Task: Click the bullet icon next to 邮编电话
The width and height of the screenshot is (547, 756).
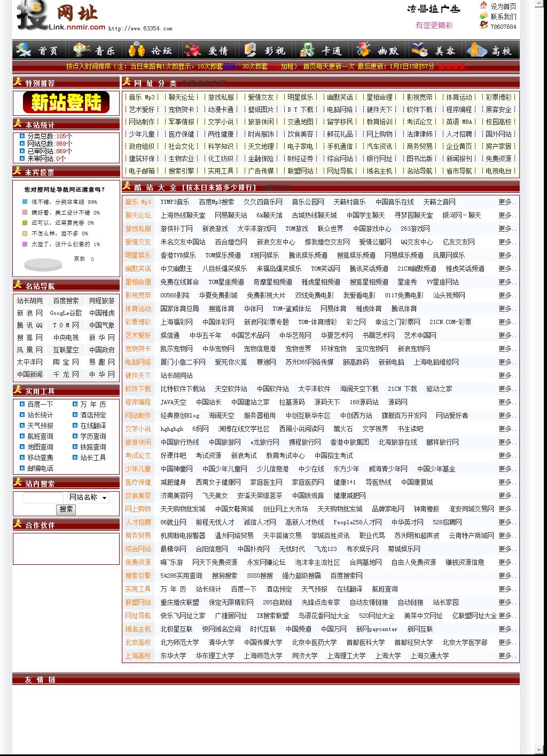Action: pos(22,468)
